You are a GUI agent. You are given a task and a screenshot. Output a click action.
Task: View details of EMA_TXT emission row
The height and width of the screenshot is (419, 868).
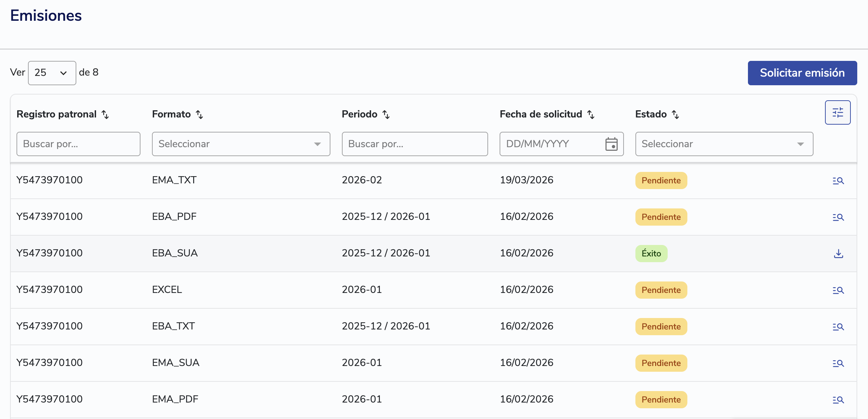[x=838, y=181]
